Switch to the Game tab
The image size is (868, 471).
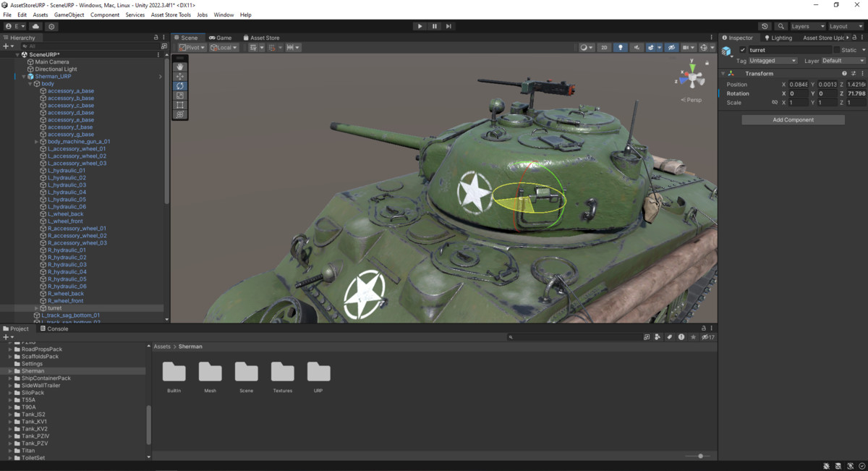point(220,38)
